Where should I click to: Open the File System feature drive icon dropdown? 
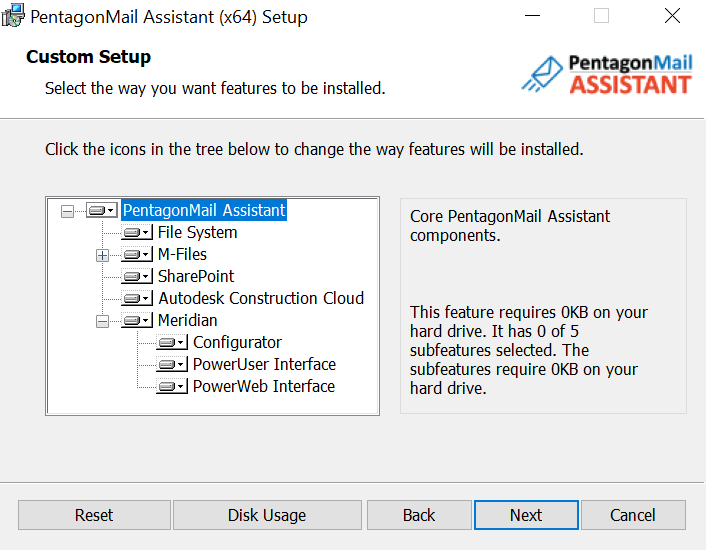click(137, 233)
